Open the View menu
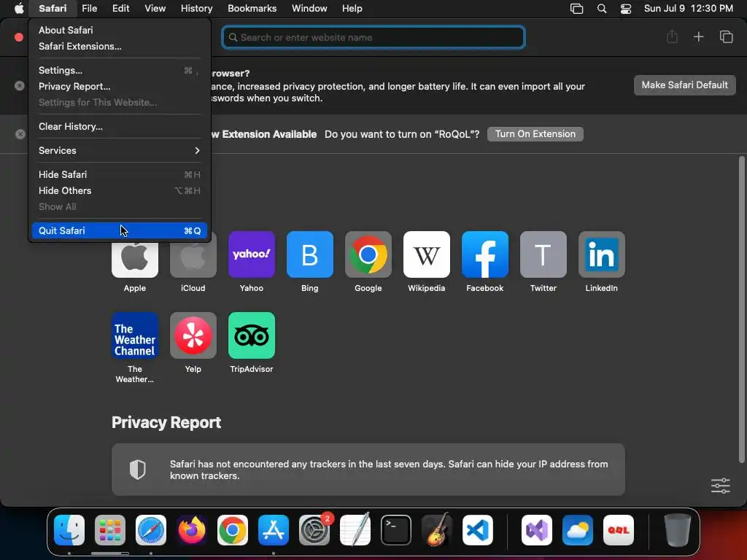 coord(155,8)
